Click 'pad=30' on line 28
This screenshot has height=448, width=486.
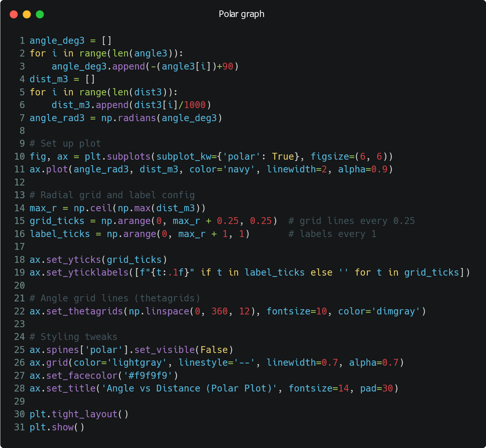pos(376,389)
